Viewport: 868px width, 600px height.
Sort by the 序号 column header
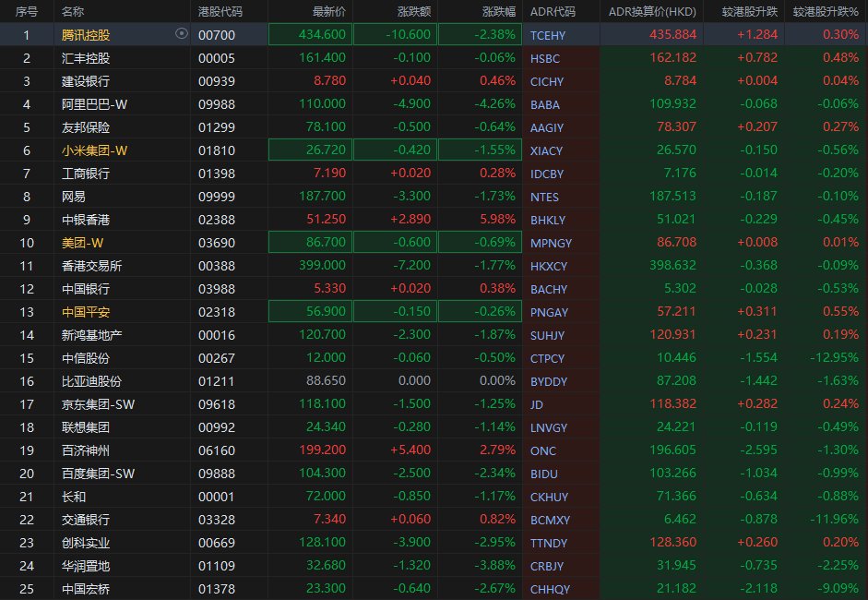[27, 12]
